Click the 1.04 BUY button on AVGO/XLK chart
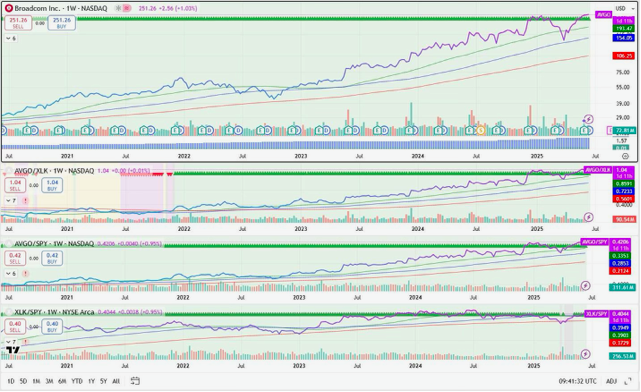Screen dimensions: 641x392 [x=52, y=185]
